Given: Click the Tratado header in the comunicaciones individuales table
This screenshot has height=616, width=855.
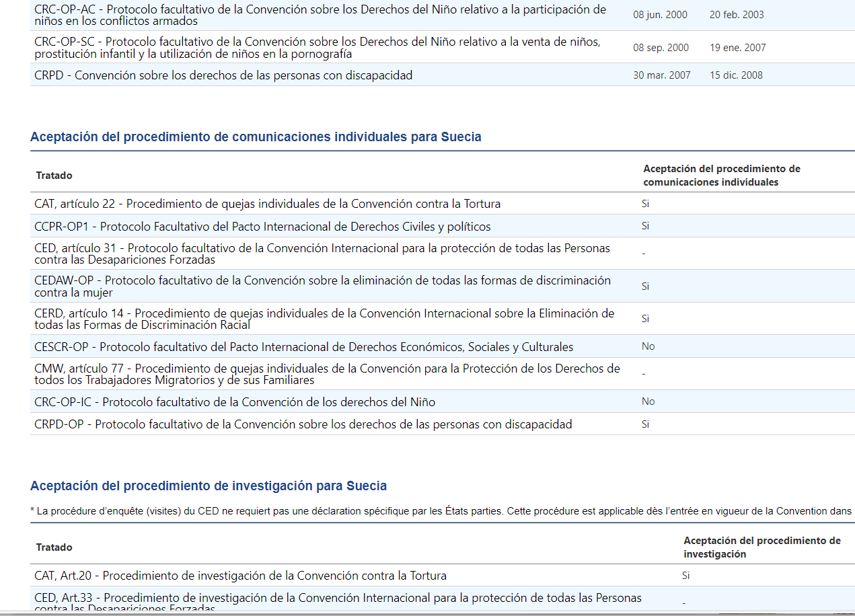Looking at the screenshot, I should (x=54, y=176).
